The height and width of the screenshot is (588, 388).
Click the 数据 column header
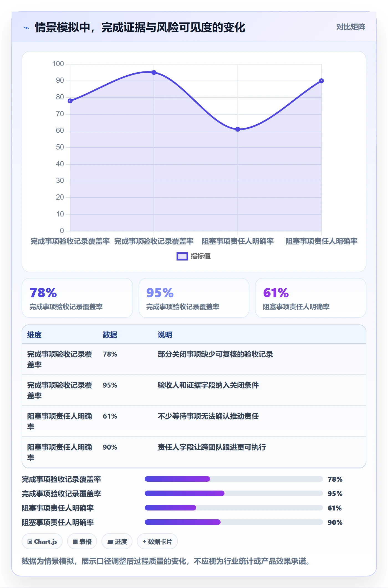110,335
